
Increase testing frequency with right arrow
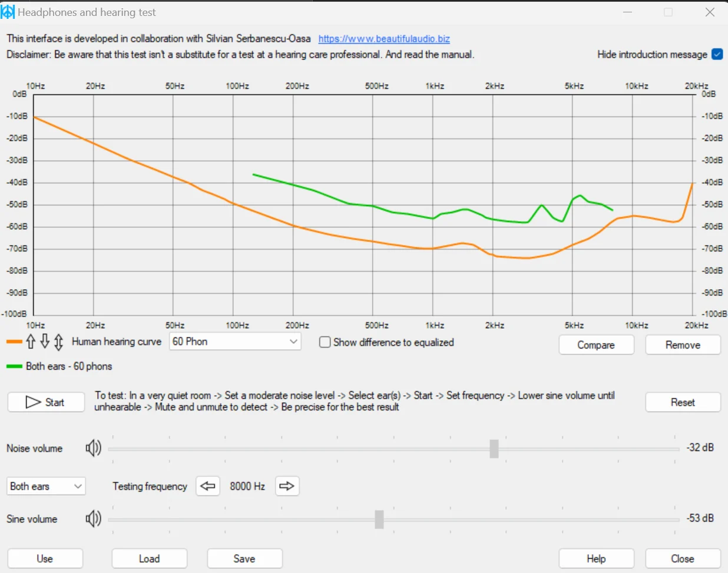287,486
